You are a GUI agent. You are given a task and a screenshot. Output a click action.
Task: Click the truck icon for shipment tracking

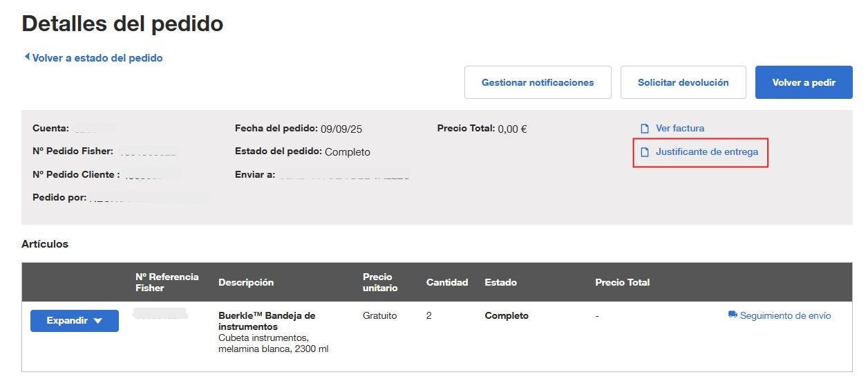pyautogui.click(x=733, y=315)
